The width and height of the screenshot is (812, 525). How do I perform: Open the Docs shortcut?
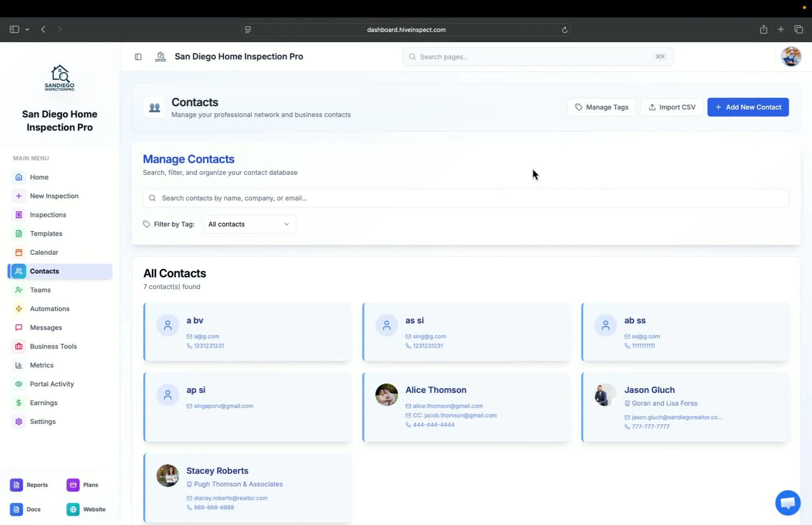coord(25,509)
